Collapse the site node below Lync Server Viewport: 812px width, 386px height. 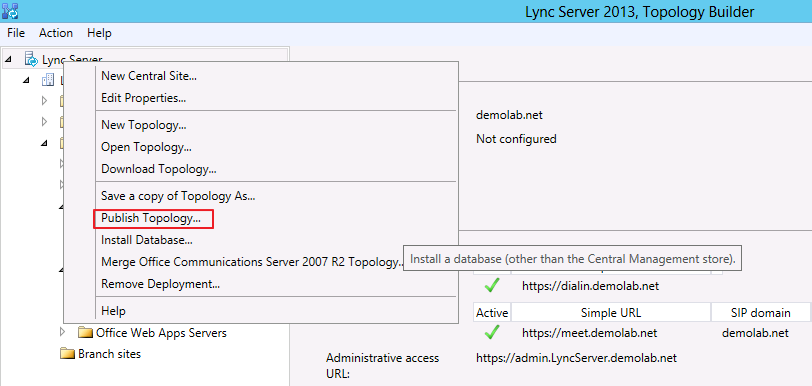(27, 80)
